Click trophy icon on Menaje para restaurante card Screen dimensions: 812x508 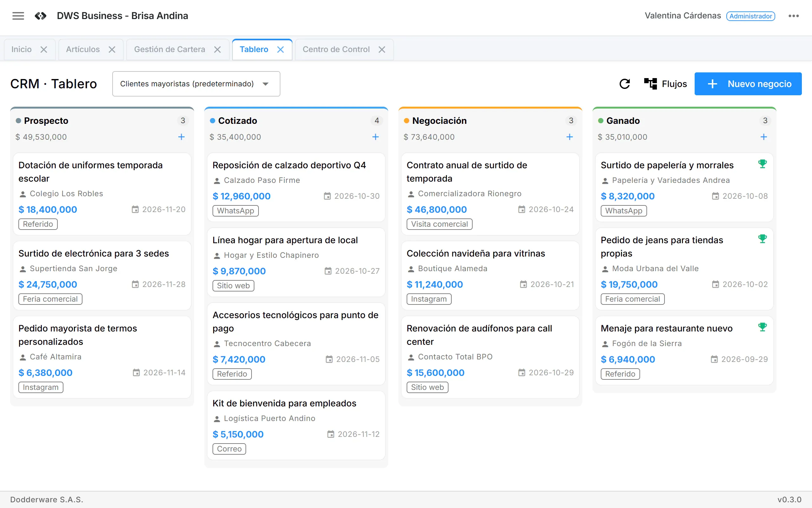[762, 327]
